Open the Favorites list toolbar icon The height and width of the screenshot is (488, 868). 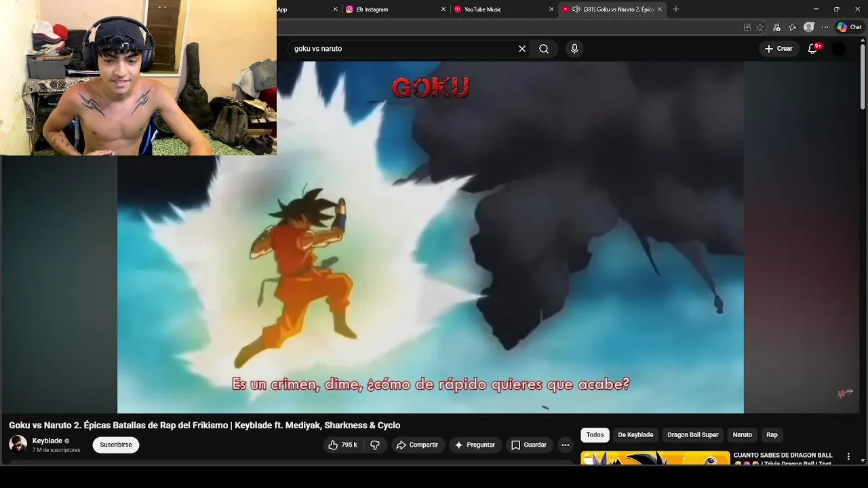(792, 27)
